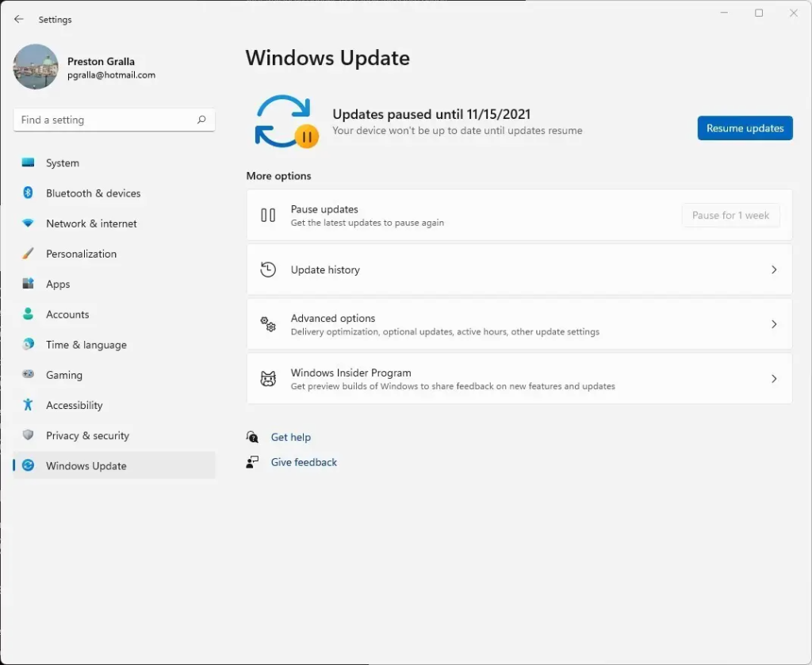Go to Bluetooth & devices
The image size is (812, 665).
coord(94,193)
